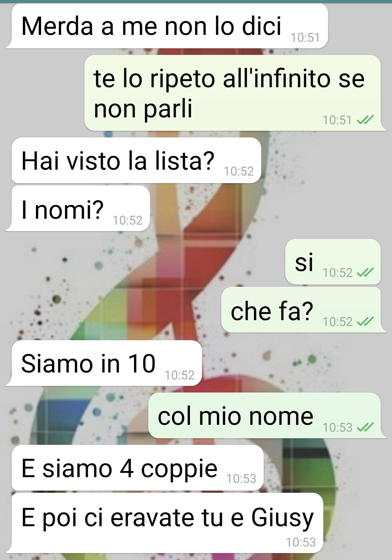This screenshot has height=560, width=392.
Task: Tap the double-check icon on 'si' message
Action: [365, 273]
